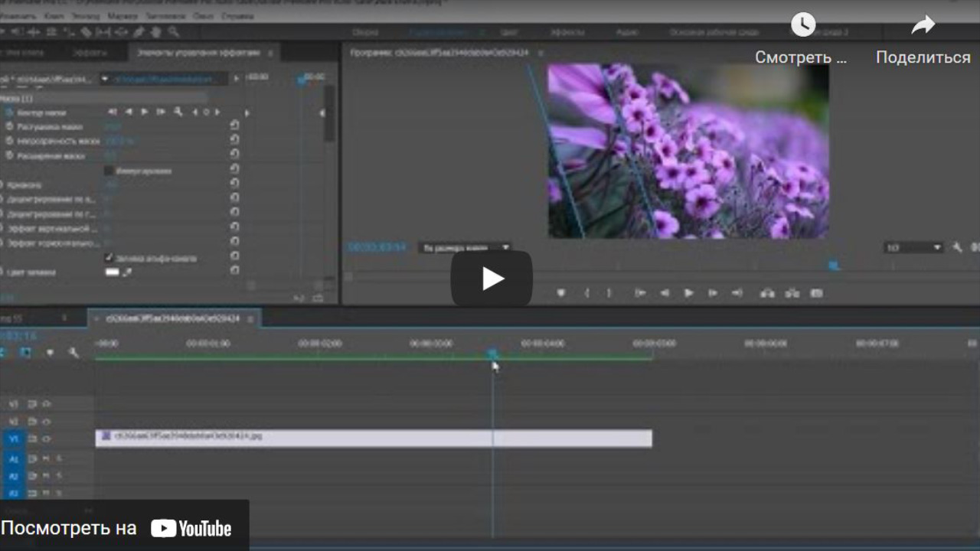
Task: Click the Export Frame icon in the Program monitor
Action: [816, 292]
